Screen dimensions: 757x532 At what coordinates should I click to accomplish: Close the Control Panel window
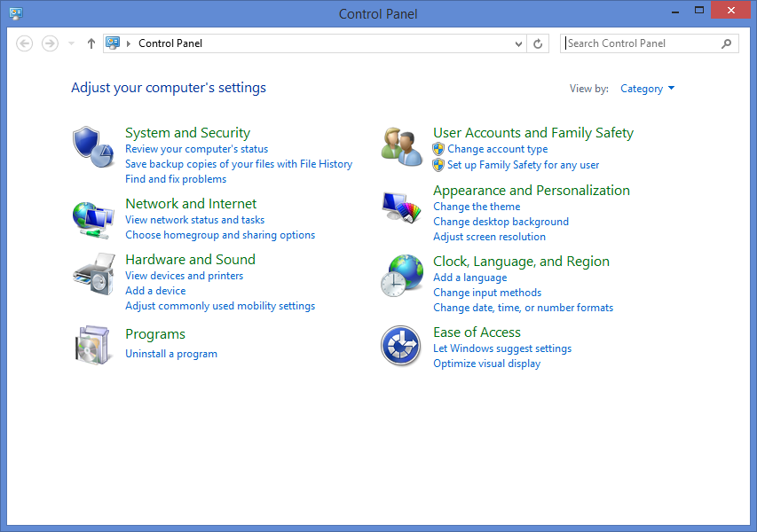731,10
